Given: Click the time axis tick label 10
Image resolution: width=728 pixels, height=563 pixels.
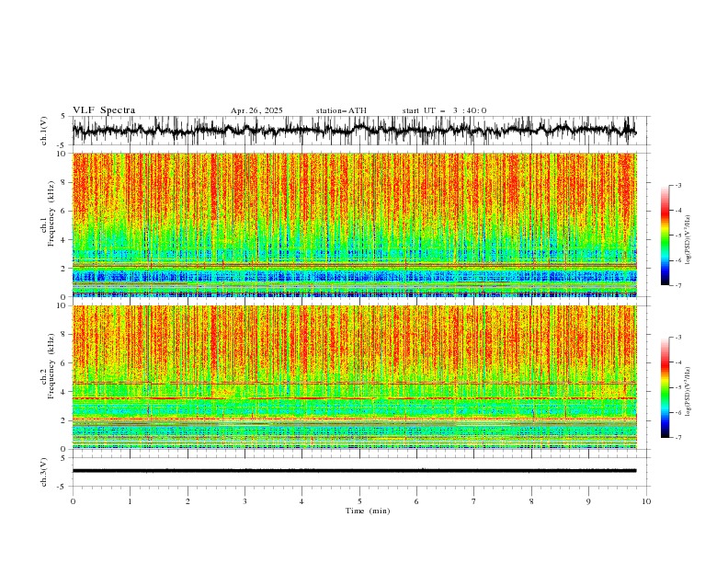Looking at the screenshot, I should [646, 501].
